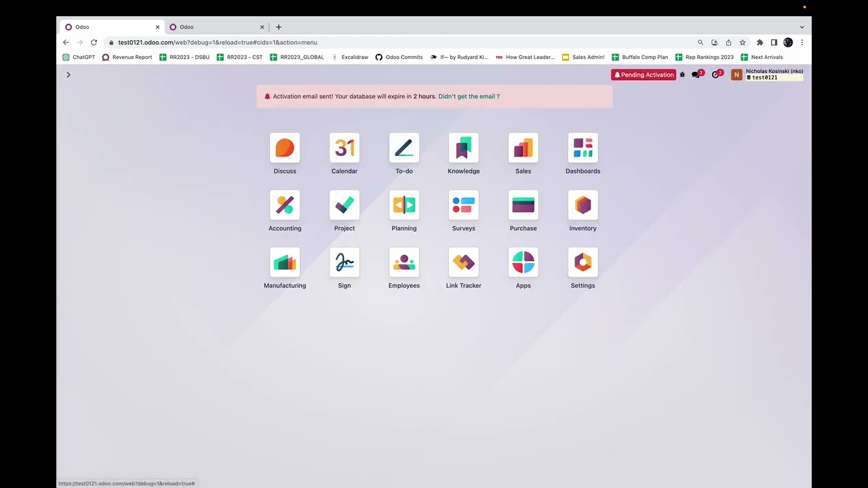
Task: Click the user avatar N badge
Action: 736,75
